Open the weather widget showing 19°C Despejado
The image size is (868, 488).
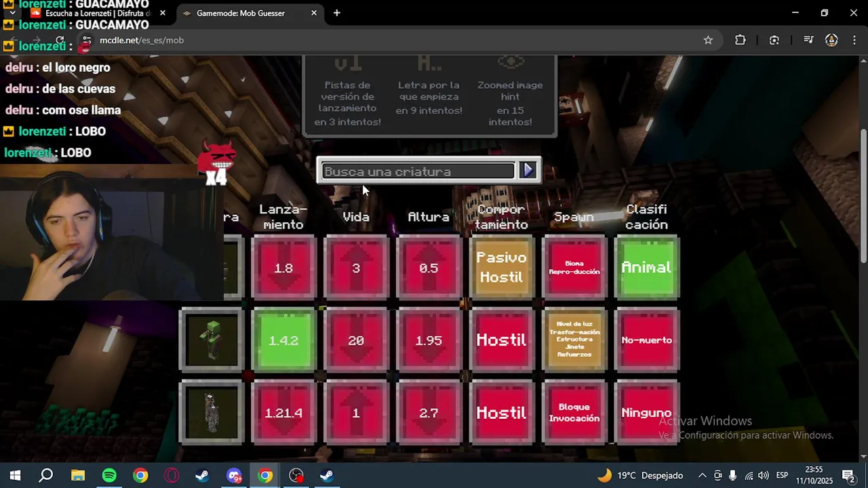click(640, 476)
